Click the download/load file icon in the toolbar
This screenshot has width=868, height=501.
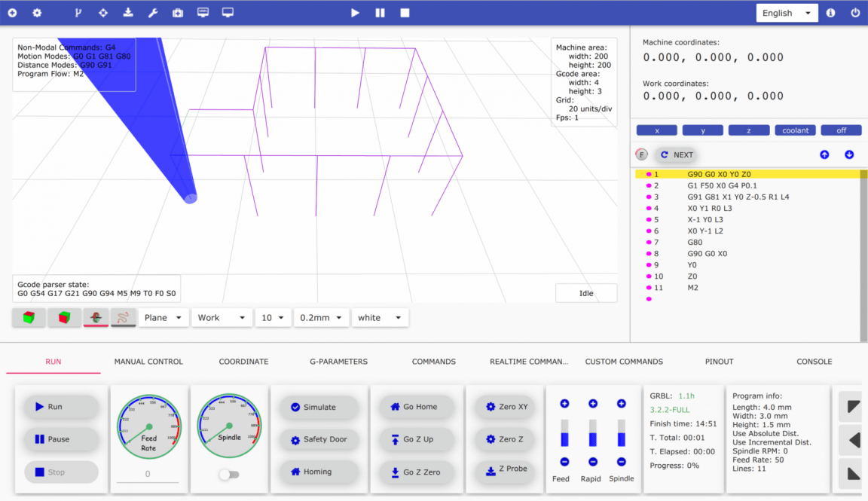point(127,12)
